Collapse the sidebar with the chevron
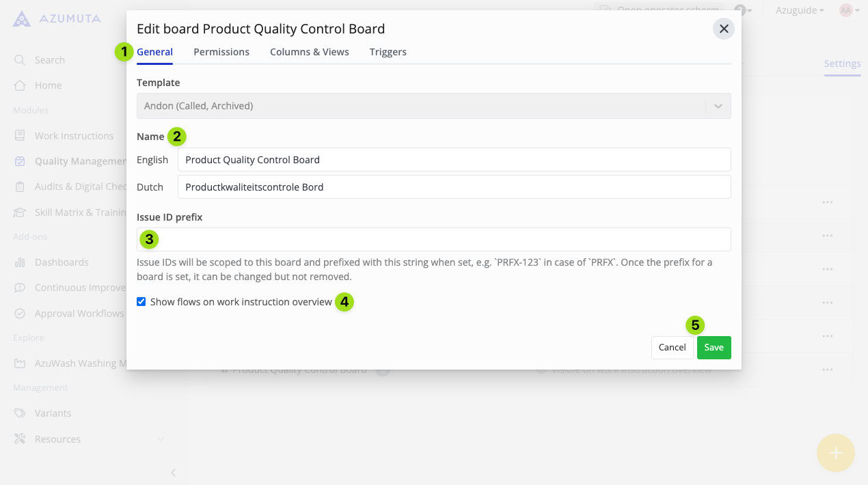 click(173, 473)
